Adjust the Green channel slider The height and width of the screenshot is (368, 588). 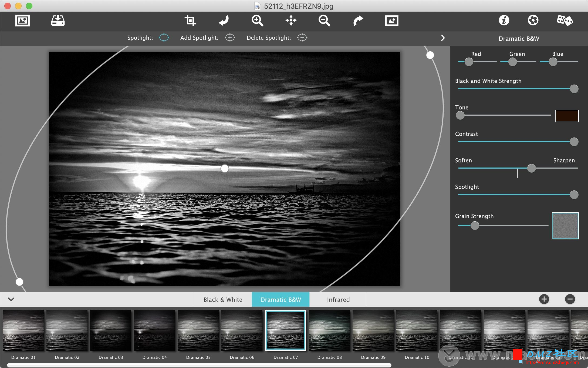(x=512, y=62)
